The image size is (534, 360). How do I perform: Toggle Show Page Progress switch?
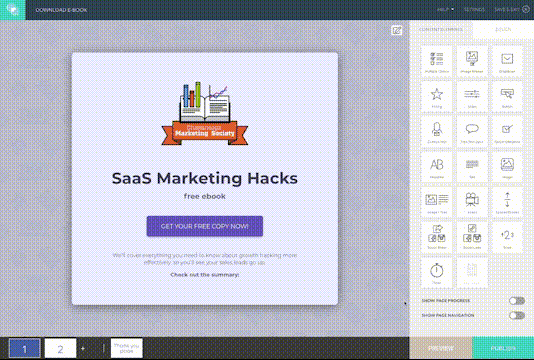517,301
